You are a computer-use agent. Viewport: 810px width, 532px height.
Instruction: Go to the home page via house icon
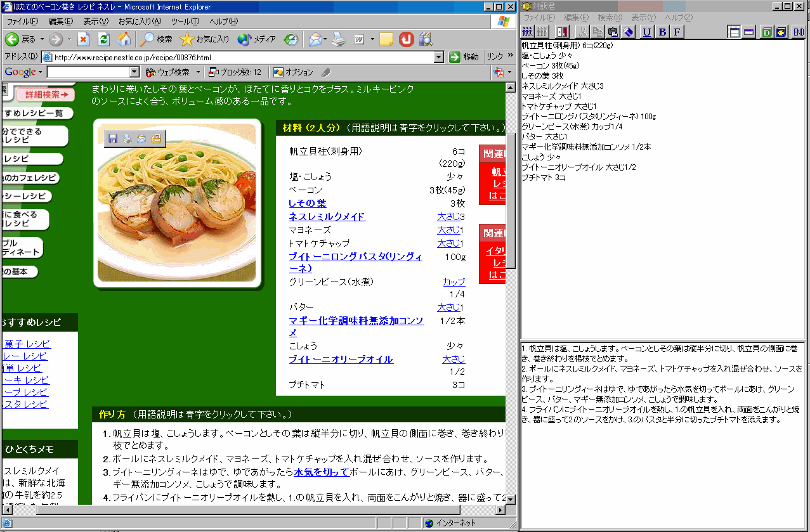coord(124,39)
